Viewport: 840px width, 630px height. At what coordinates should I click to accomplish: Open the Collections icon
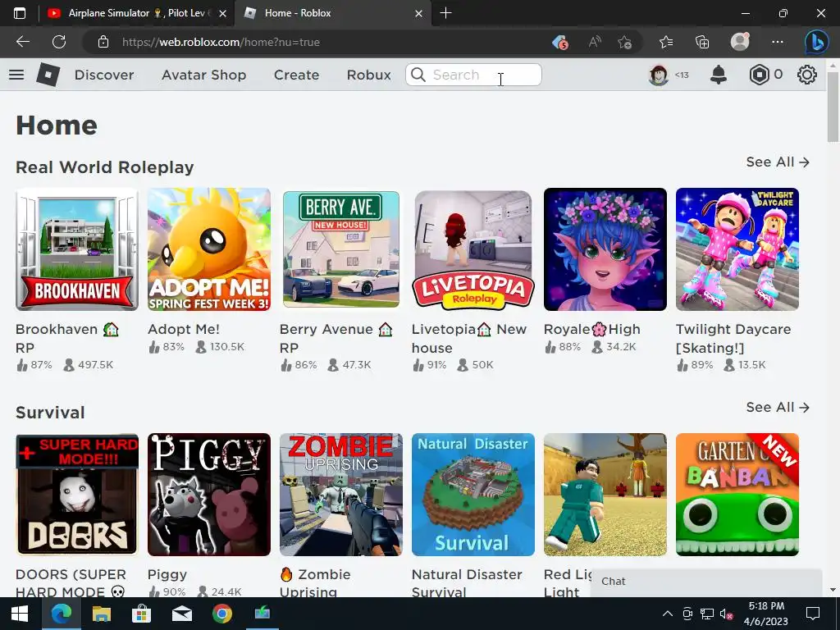[x=702, y=42]
